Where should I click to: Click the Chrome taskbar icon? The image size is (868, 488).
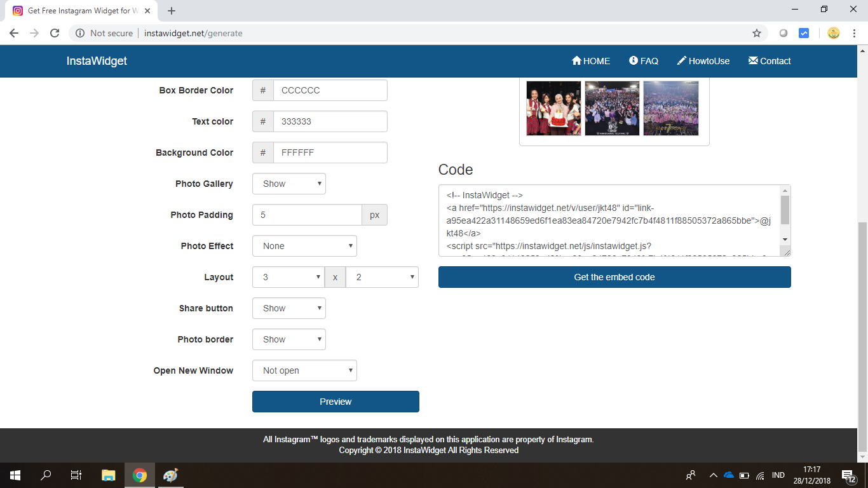140,475
